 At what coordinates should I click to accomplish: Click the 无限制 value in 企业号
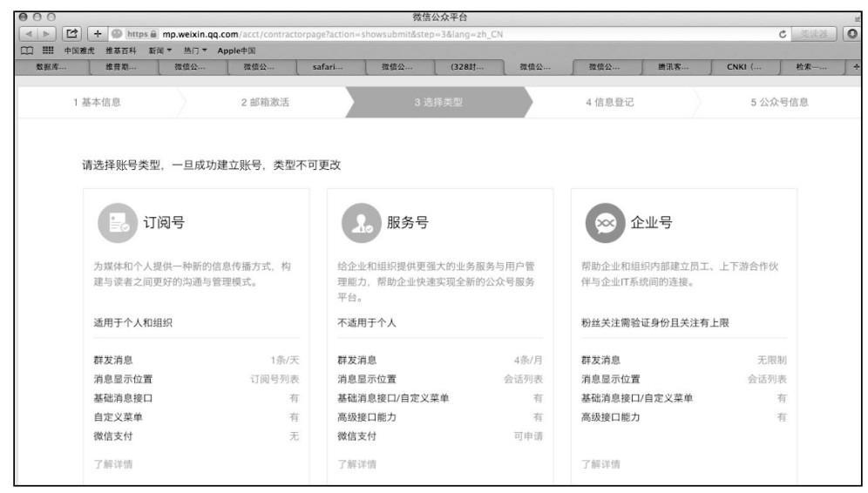click(x=771, y=361)
